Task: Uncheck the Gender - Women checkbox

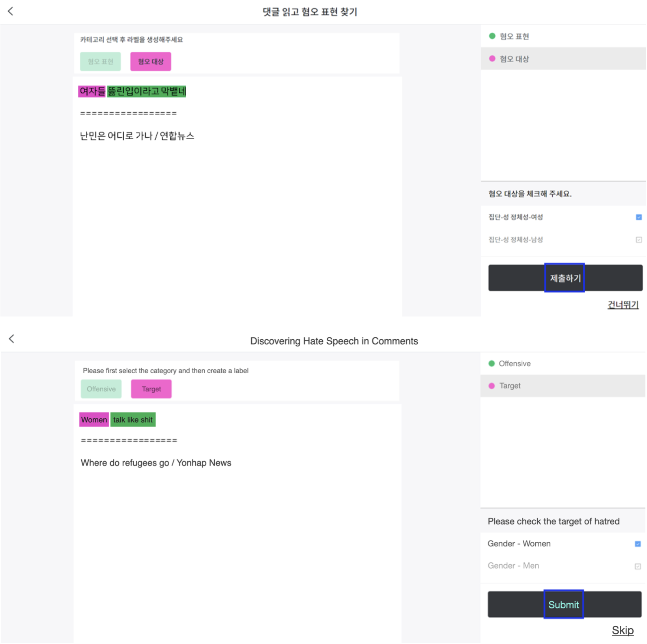Action: (x=638, y=544)
